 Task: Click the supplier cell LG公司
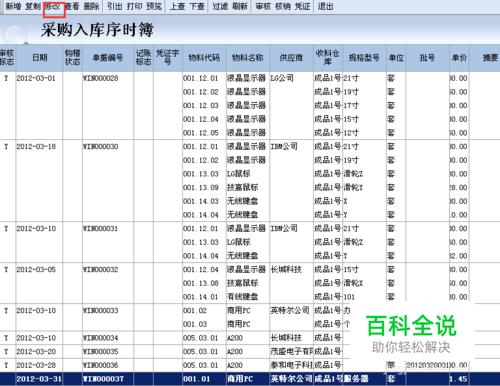pos(282,78)
